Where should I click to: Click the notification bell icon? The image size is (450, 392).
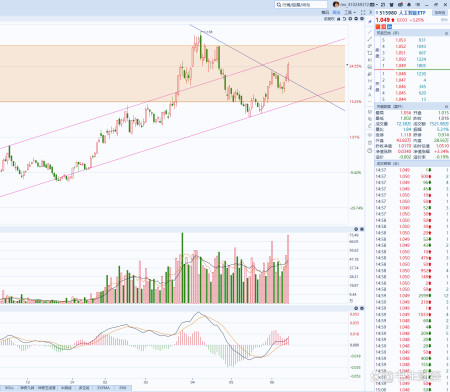[x=409, y=5]
